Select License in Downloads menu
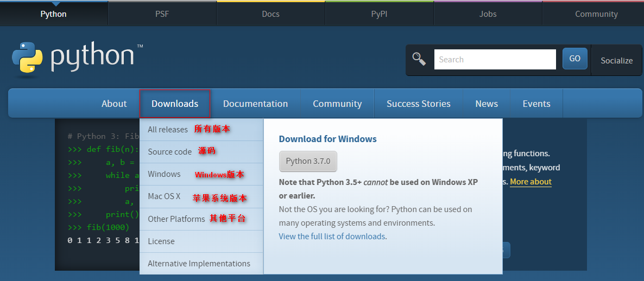The height and width of the screenshot is (281, 644). pos(161,241)
